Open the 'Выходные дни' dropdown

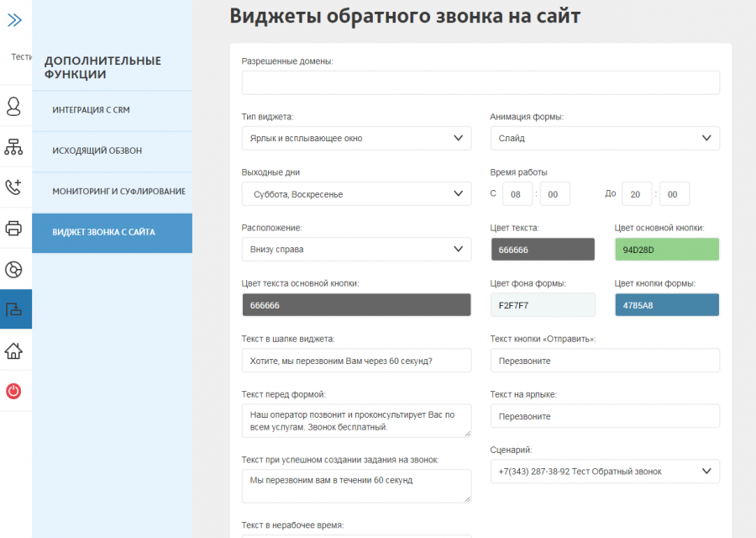pos(356,194)
